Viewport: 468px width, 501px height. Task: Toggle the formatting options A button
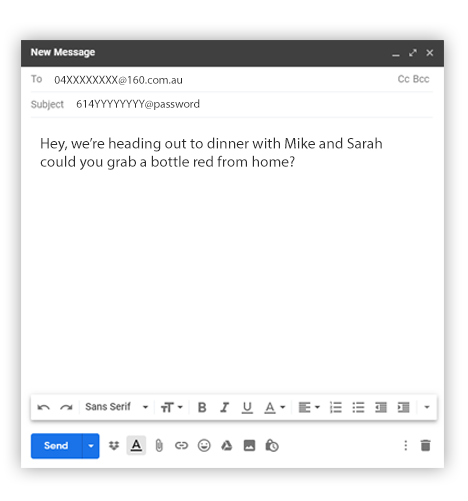[x=136, y=445]
